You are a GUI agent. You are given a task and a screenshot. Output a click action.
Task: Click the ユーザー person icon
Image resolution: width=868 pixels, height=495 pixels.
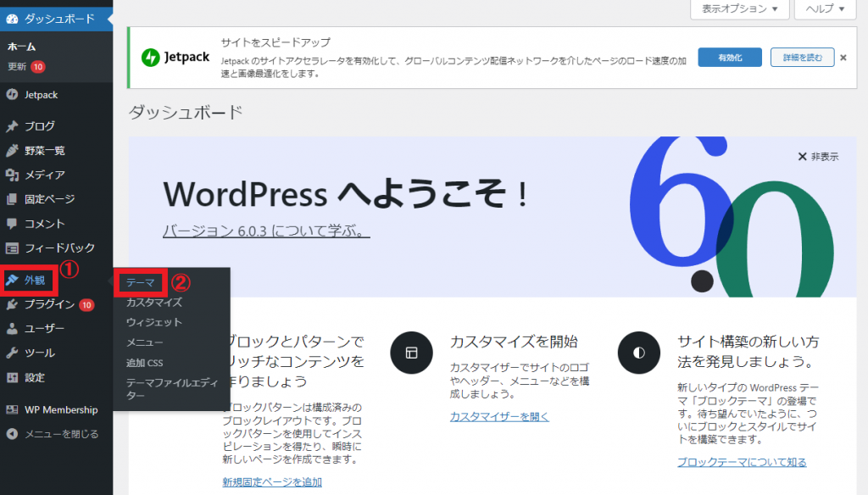pos(12,329)
